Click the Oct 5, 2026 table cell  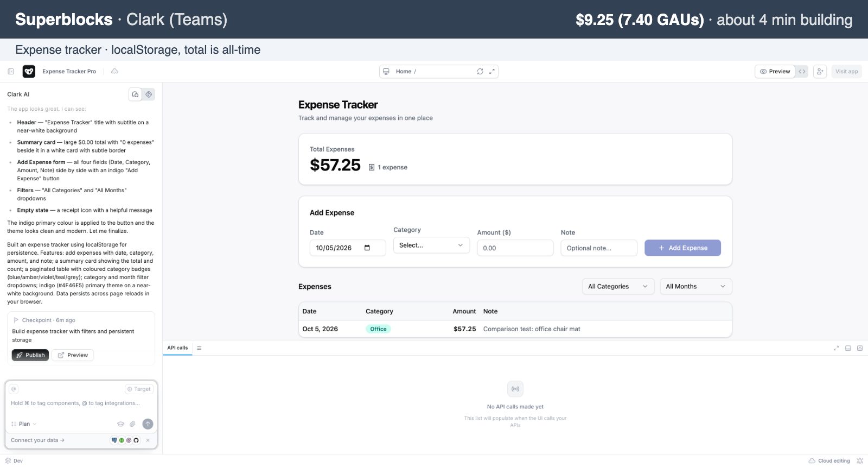320,329
